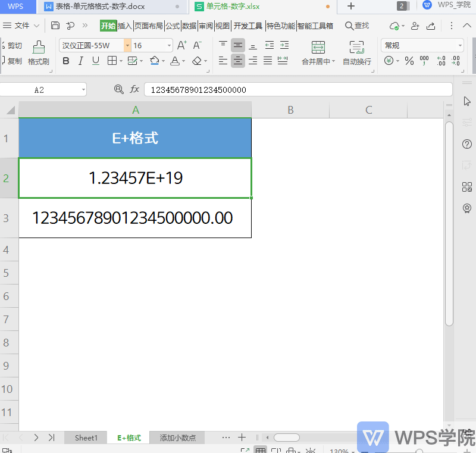Open the 开发工具 ribbon tab
Image resolution: width=476 pixels, height=453 pixels.
pyautogui.click(x=248, y=26)
